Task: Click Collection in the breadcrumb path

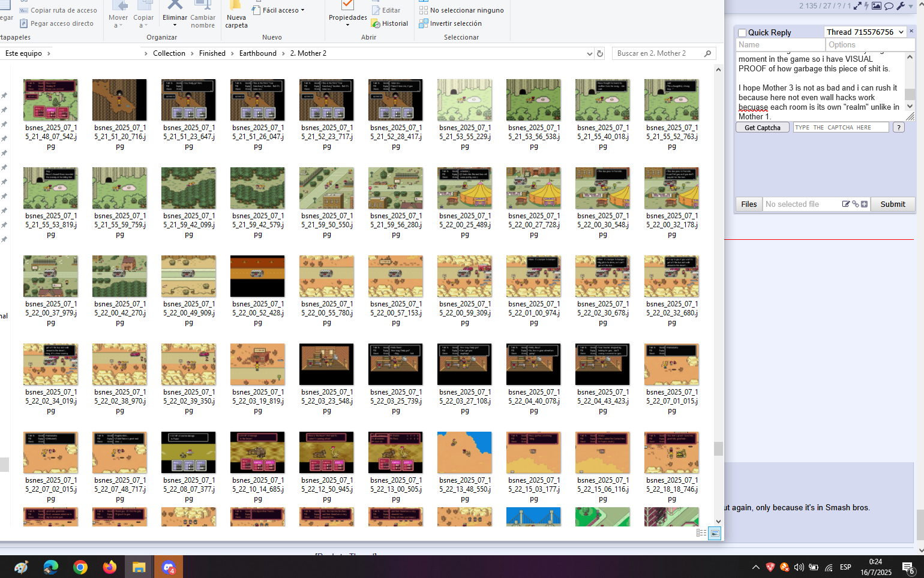Action: (169, 53)
